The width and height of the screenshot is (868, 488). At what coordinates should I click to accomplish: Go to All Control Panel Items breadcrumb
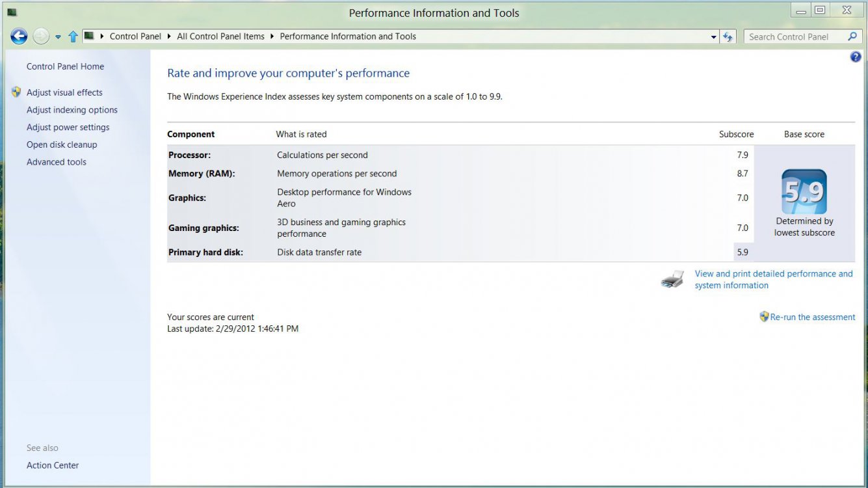[x=220, y=36]
